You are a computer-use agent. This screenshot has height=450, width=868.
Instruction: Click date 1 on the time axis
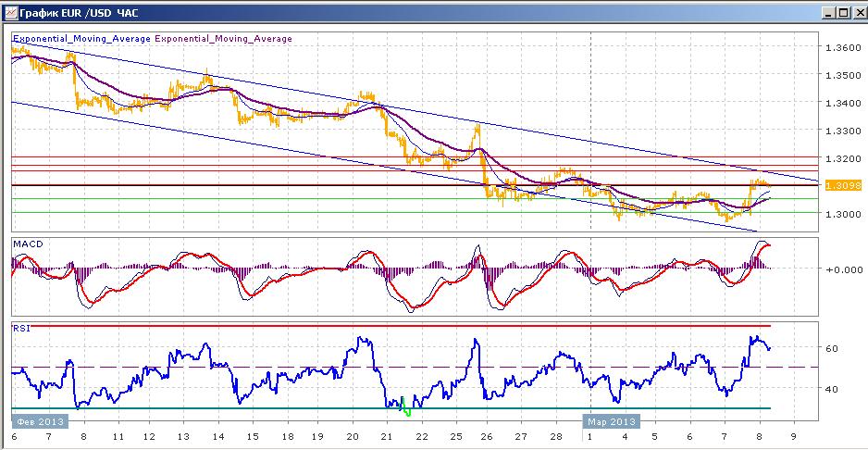coord(590,436)
